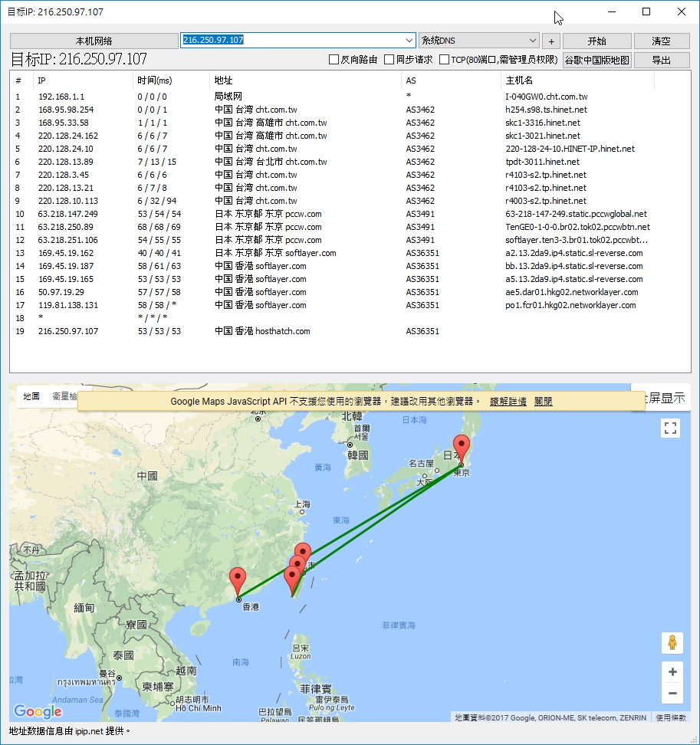The height and width of the screenshot is (745, 700).
Task: Click the 本机网络 button
Action: point(94,41)
